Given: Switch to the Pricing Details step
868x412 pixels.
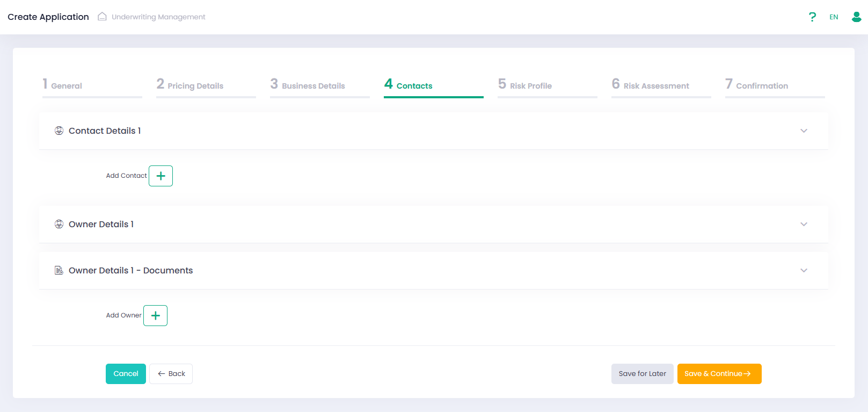Looking at the screenshot, I should click(191, 85).
